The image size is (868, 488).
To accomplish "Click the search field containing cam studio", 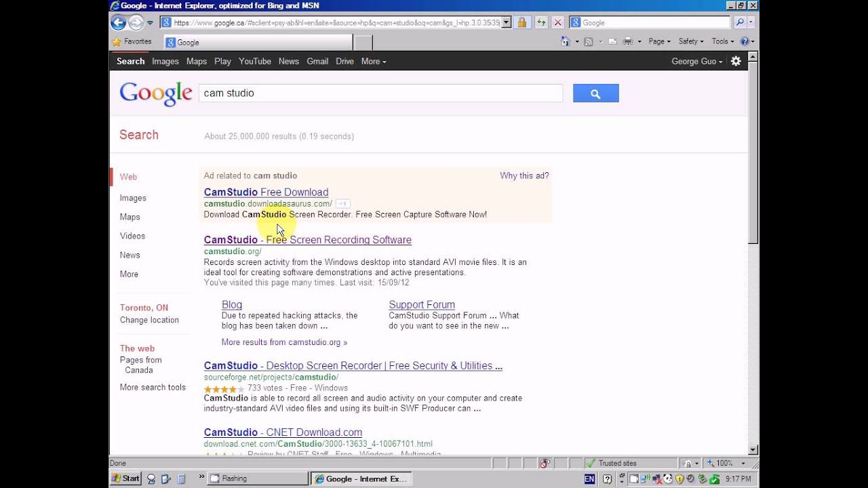I will click(380, 93).
